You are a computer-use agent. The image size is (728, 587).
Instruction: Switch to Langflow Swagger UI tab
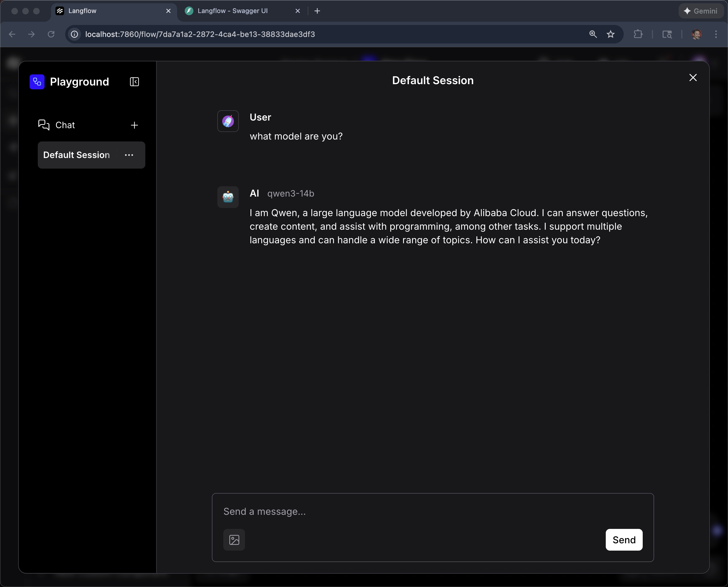(233, 11)
